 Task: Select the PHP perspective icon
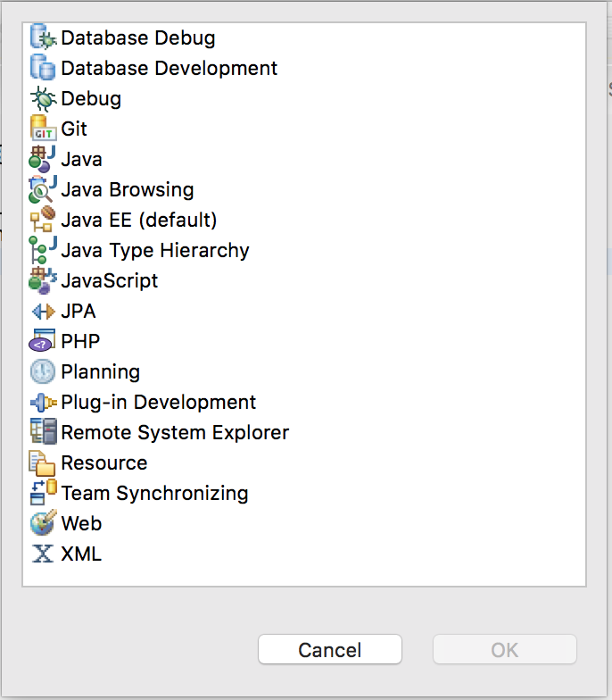43,341
